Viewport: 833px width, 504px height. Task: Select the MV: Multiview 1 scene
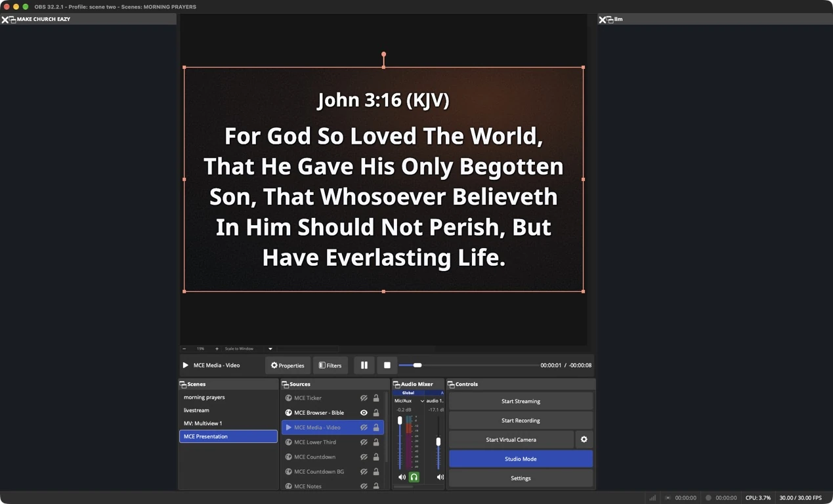228,423
